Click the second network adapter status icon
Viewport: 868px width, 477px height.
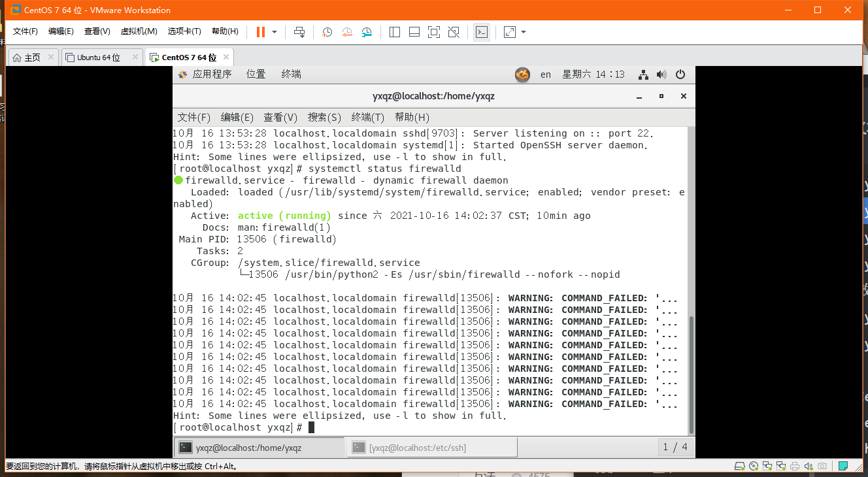(x=781, y=467)
